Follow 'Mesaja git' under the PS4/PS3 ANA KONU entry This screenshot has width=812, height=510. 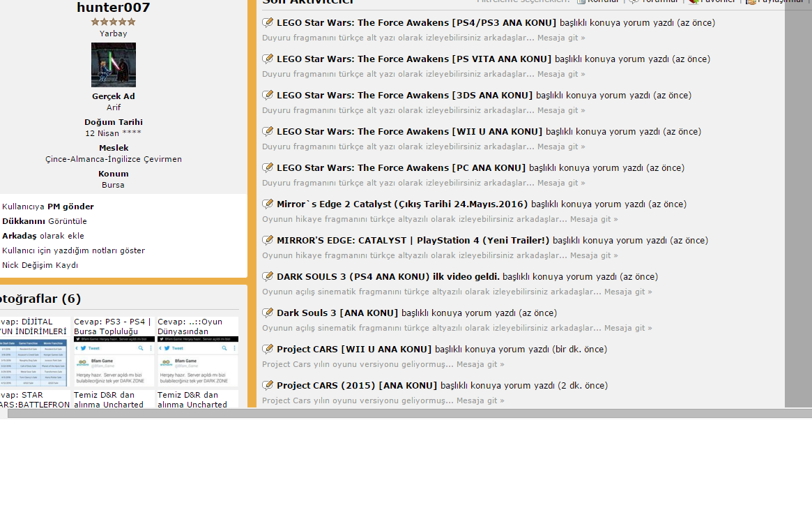pos(561,38)
